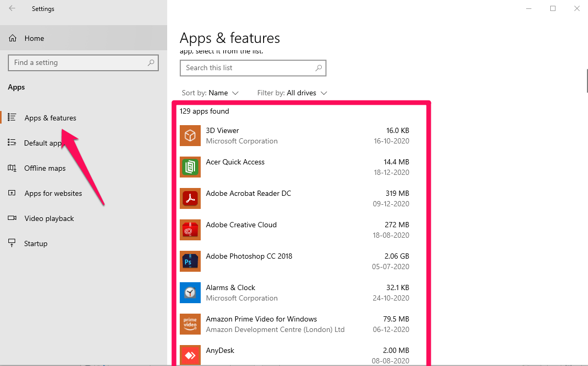Click the 05-07-2020 install date
Viewport: 588px width, 366px height.
pos(390,267)
